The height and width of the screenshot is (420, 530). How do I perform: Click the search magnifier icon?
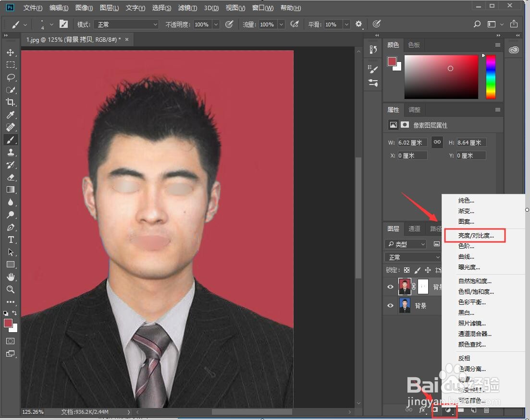(x=477, y=24)
